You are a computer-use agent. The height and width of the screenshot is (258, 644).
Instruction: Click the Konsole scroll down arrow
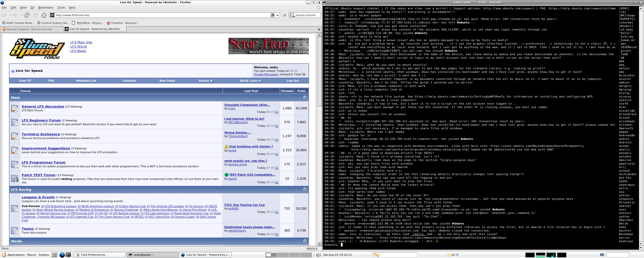click(x=641, y=248)
